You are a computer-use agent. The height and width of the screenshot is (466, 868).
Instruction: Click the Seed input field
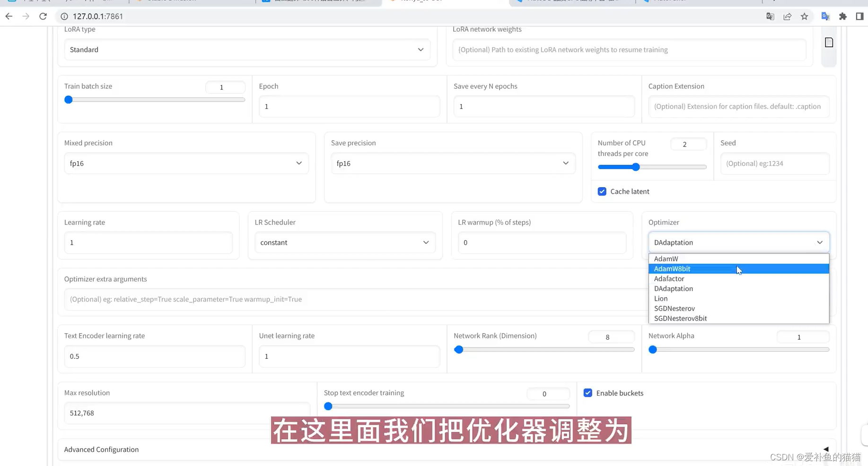pyautogui.click(x=775, y=163)
